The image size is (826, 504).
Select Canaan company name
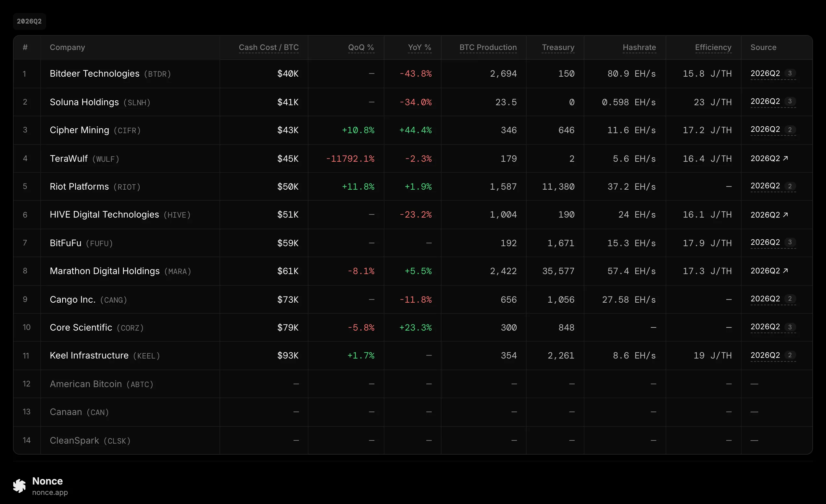coord(66,412)
